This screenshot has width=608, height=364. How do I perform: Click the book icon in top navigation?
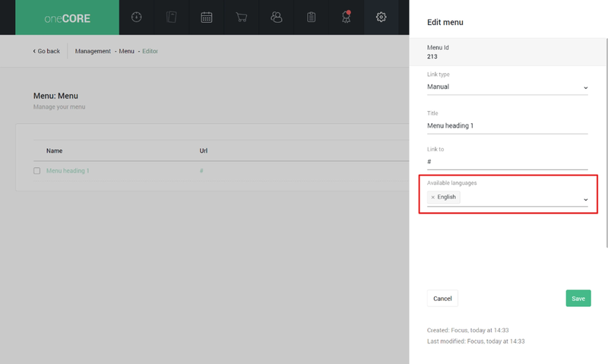pyautogui.click(x=172, y=17)
